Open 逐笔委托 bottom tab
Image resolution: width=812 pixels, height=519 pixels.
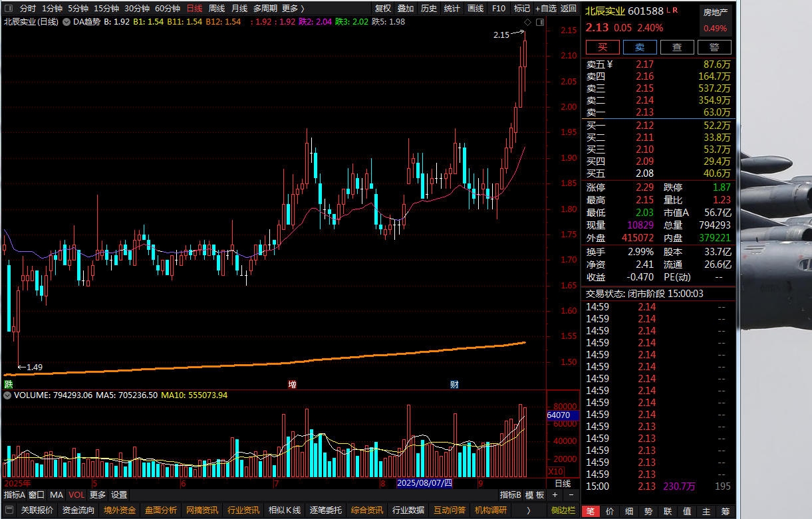coord(326,510)
